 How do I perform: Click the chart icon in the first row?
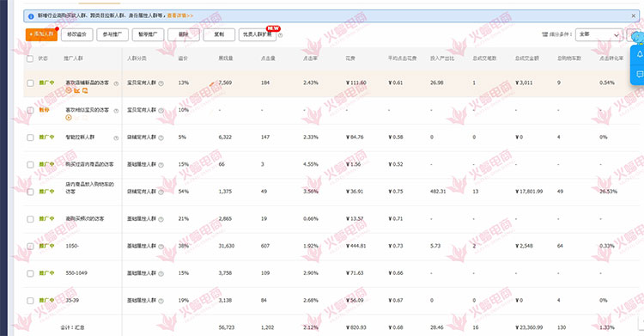[76, 90]
